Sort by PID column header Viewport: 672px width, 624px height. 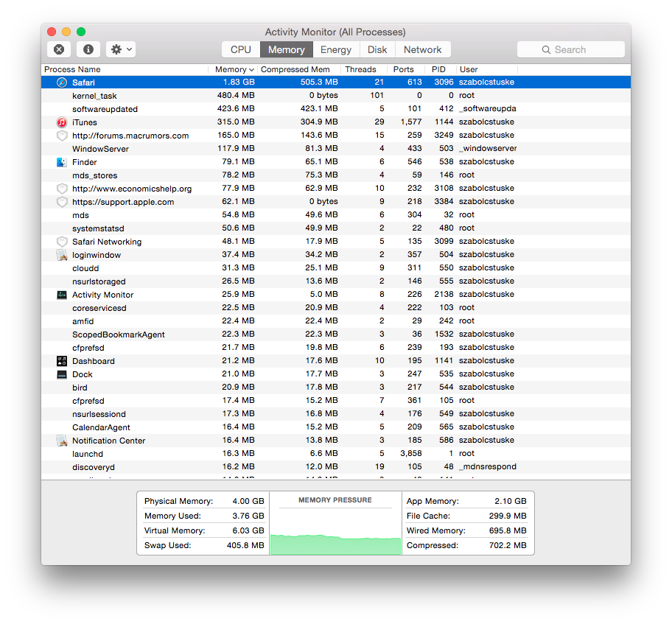(440, 69)
